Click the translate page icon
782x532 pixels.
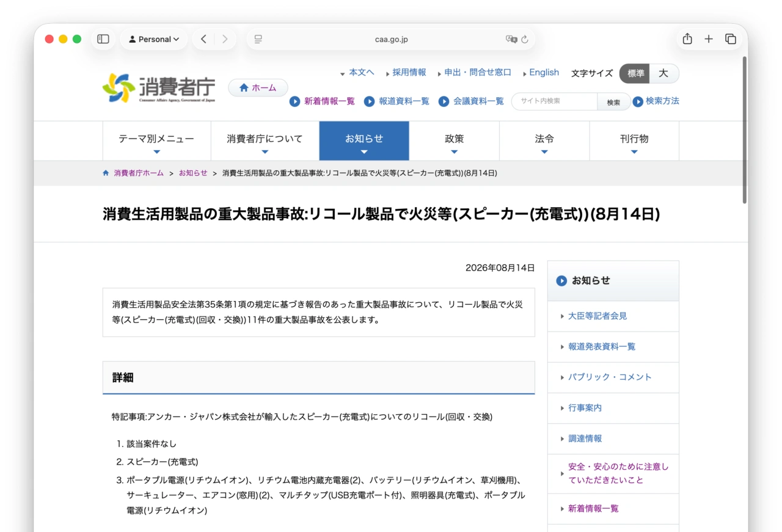pos(511,39)
